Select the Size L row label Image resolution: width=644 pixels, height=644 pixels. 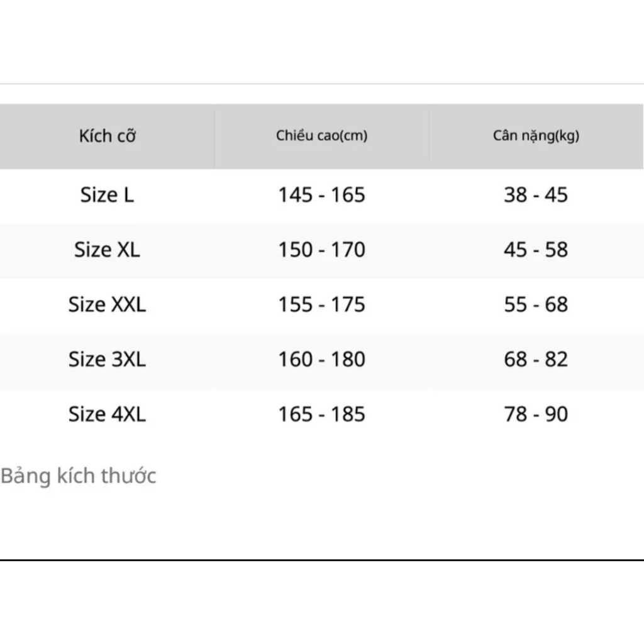[107, 195]
